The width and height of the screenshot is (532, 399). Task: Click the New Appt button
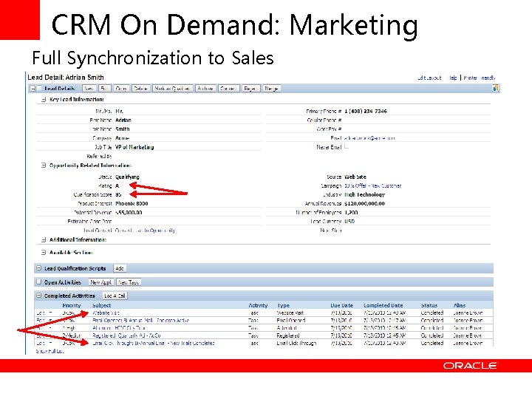pyautogui.click(x=101, y=282)
